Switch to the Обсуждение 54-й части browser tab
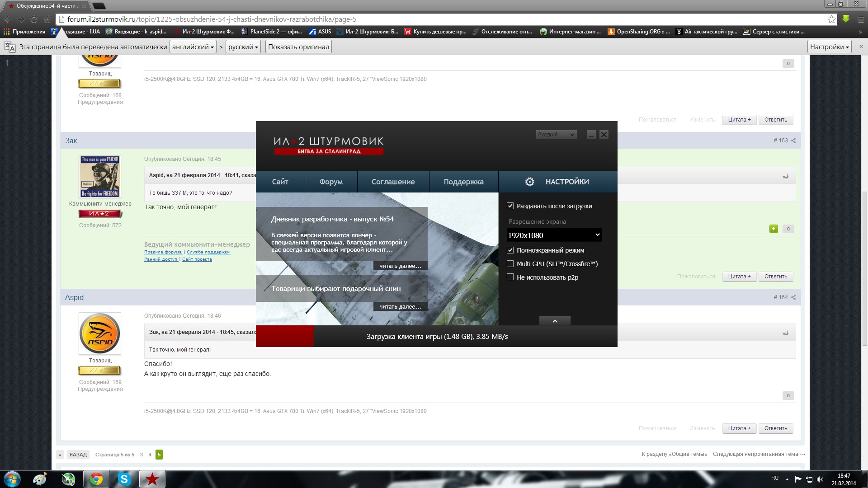 47,6
